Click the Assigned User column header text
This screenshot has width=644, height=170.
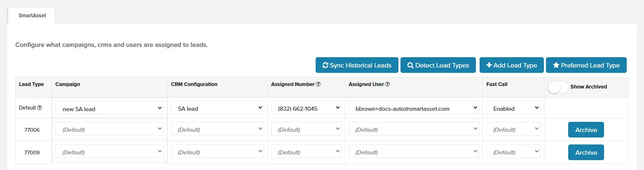pos(366,84)
